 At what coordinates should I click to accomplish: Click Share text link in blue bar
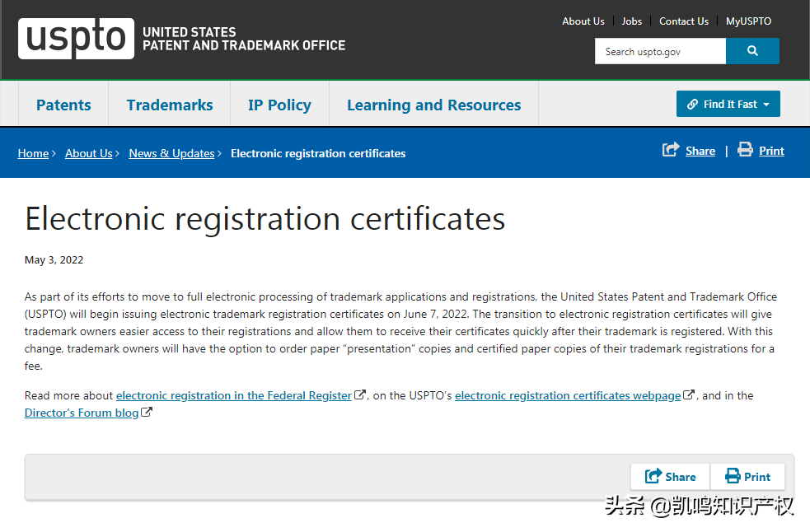700,151
